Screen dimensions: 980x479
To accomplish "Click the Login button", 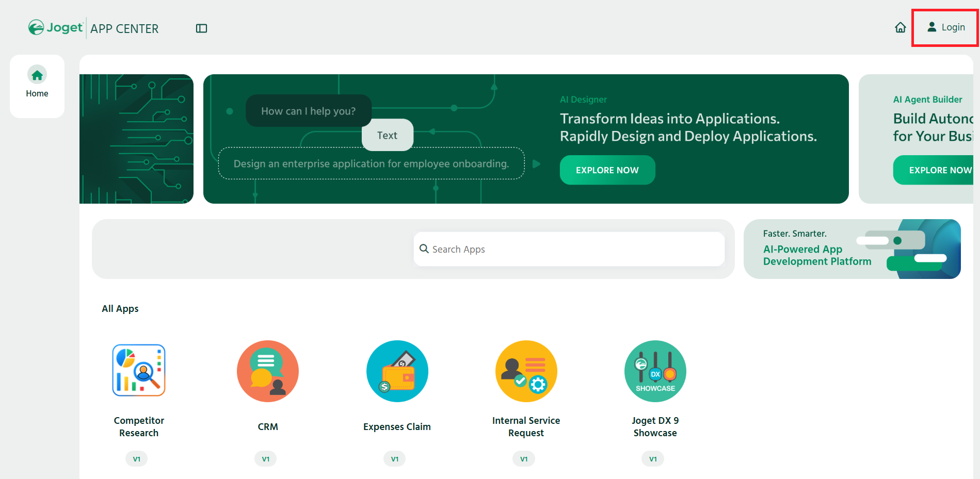I will click(x=946, y=27).
